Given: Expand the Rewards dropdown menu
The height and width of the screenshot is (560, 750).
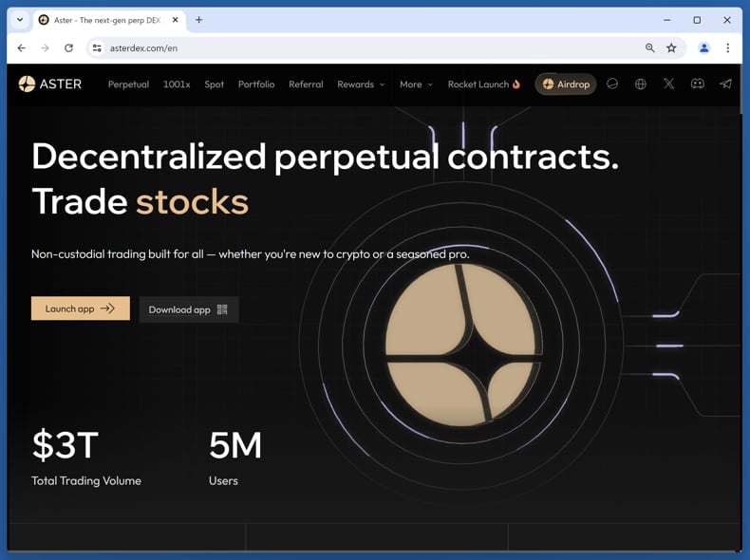Looking at the screenshot, I should 361,84.
